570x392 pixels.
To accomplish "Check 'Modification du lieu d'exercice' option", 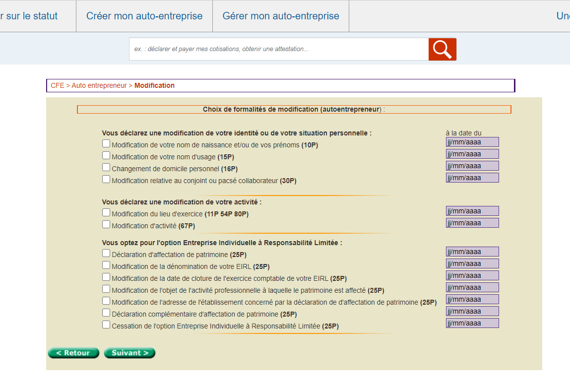I will point(106,212).
